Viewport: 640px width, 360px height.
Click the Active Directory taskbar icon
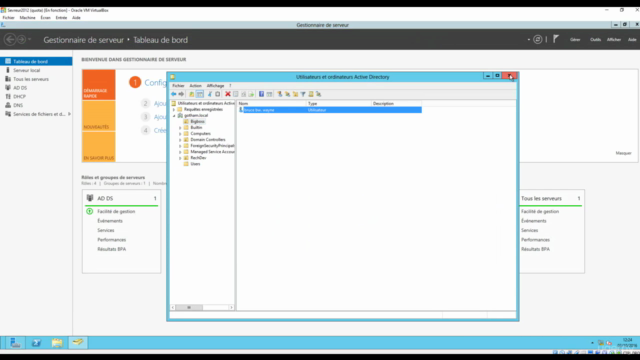coord(78,343)
